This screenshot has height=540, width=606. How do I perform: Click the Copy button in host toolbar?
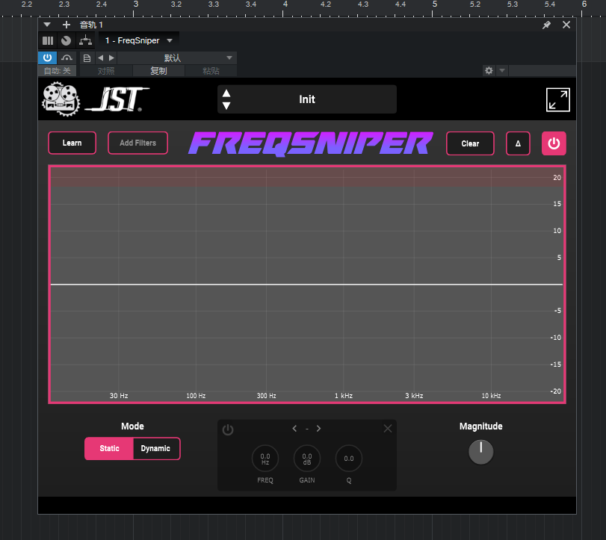point(159,71)
